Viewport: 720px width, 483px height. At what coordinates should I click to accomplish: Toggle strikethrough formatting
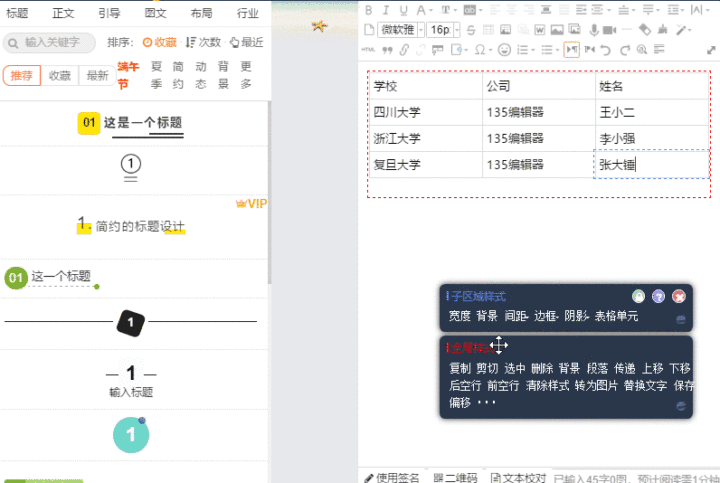[471, 30]
